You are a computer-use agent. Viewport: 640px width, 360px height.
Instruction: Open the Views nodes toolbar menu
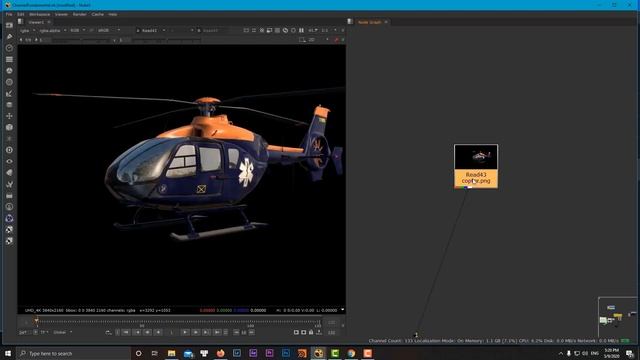(x=9, y=162)
